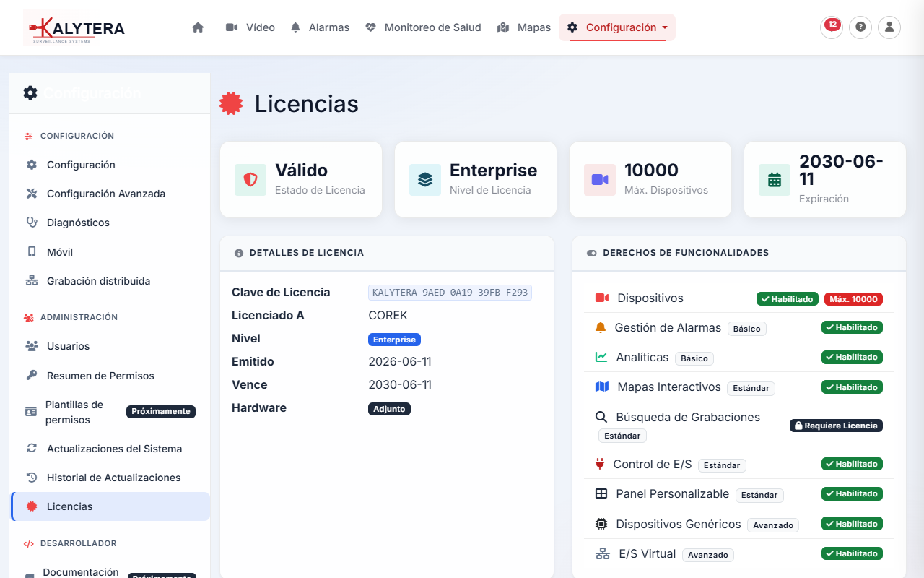Open Historial de Actualizaciones
Viewport: 924px width, 578px height.
[110, 478]
